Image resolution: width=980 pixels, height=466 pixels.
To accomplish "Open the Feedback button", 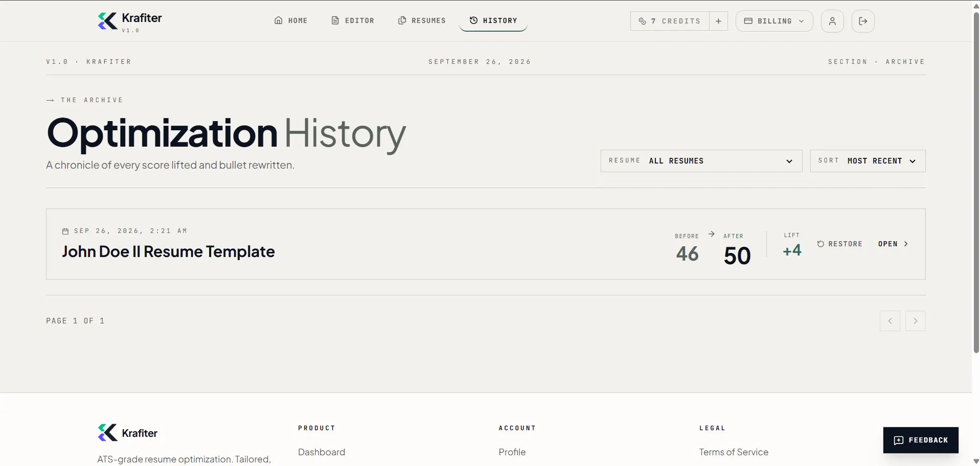I will 921,440.
